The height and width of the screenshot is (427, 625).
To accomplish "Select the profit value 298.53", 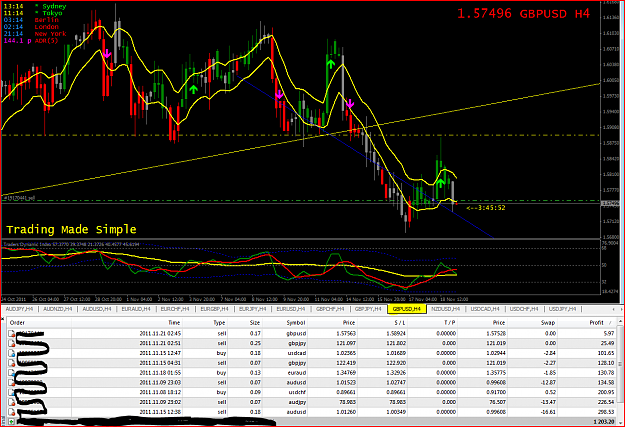I will (x=606, y=412).
